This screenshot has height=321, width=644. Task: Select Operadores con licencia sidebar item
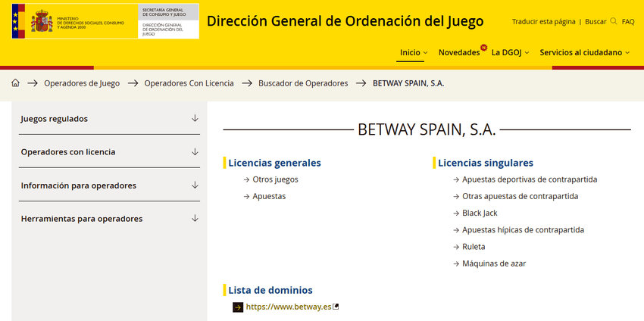tap(68, 152)
